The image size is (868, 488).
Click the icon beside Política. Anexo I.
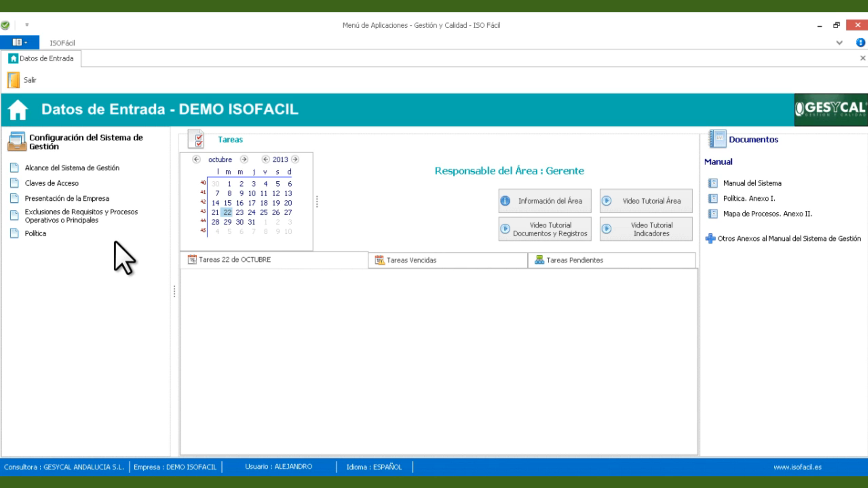click(713, 199)
